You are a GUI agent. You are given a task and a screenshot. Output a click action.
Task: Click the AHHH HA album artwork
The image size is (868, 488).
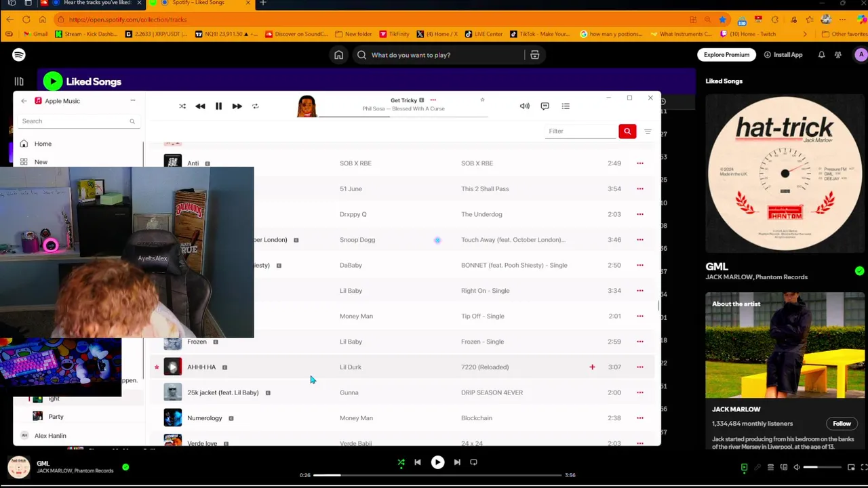(x=173, y=367)
